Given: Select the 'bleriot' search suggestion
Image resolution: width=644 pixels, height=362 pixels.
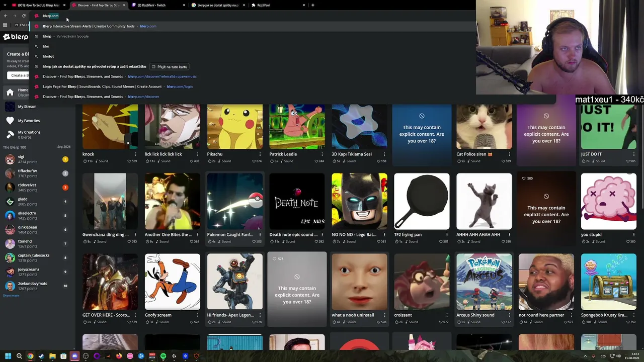Looking at the screenshot, I should [48, 56].
